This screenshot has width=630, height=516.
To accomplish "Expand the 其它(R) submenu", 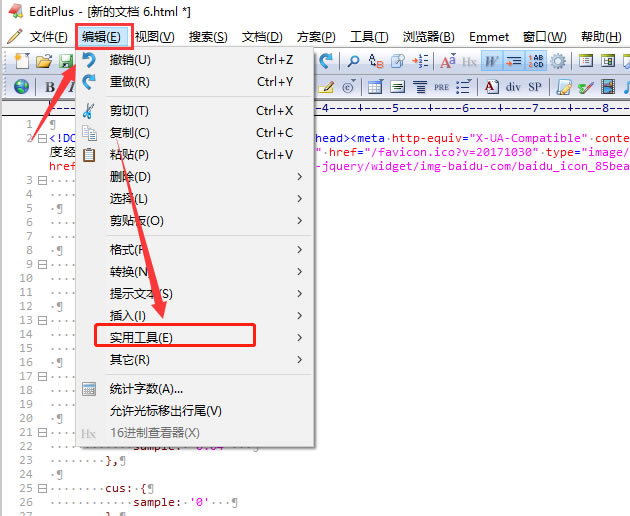I will click(x=195, y=360).
